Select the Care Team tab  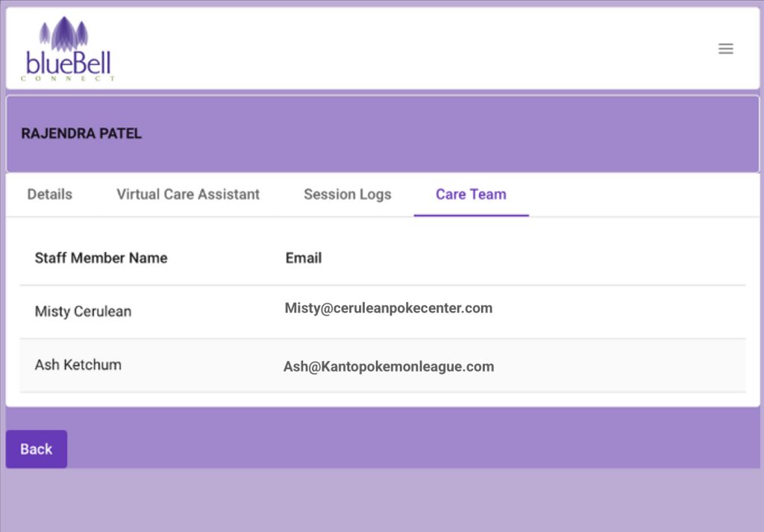[471, 195]
